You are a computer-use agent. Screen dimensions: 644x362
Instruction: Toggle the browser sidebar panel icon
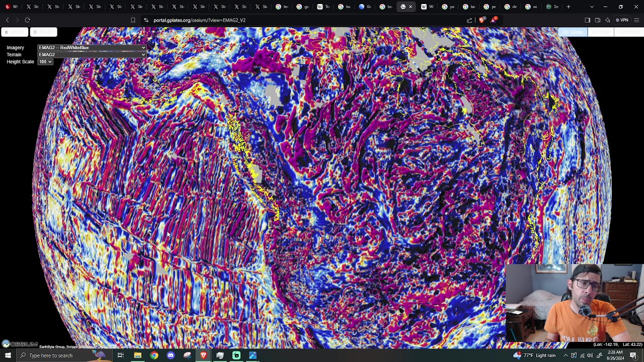tap(587, 20)
